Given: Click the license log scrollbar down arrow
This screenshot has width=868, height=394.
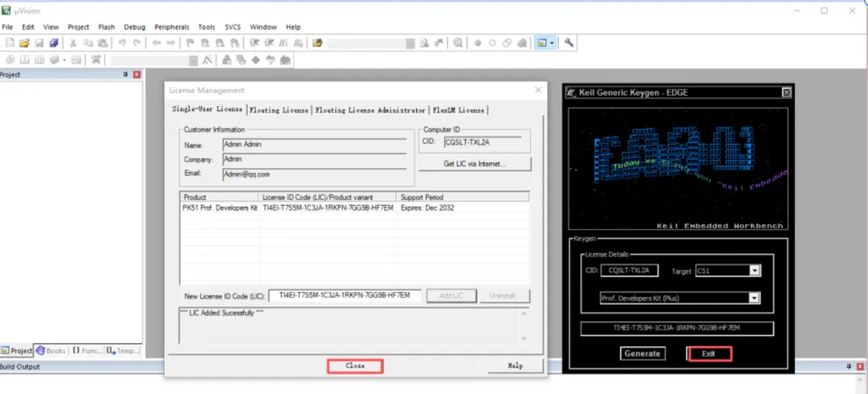Looking at the screenshot, I should [524, 338].
